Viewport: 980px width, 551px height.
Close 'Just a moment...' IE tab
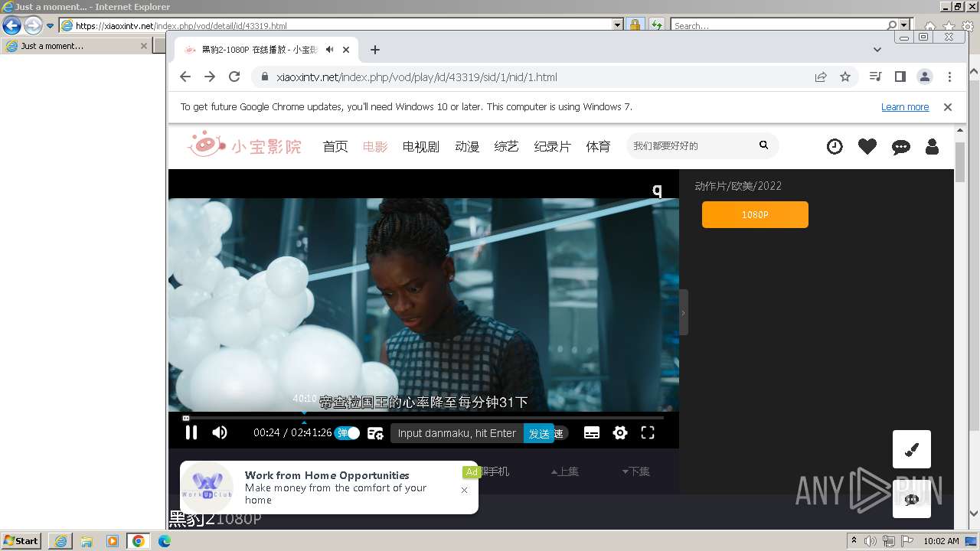pos(143,46)
